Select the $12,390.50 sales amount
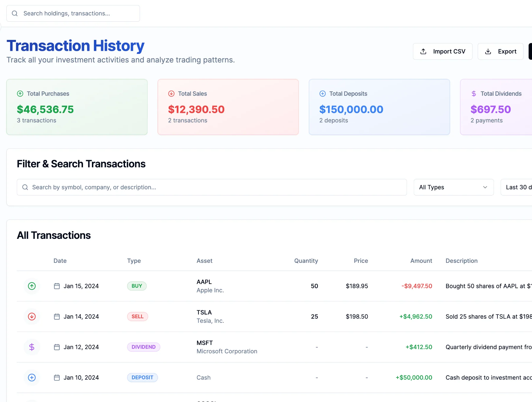Screen dimensions: 532x402 point(196,109)
